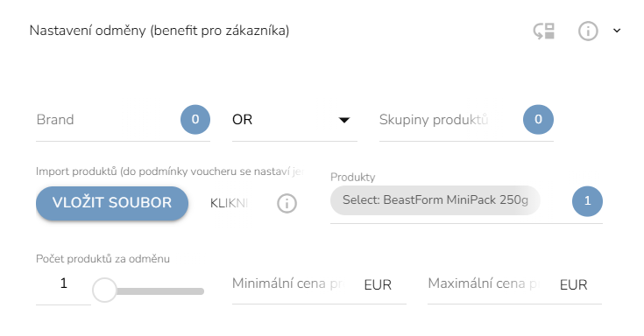Click the Brand count badge showing 0
Screen dimensions: 644x336
pos(195,119)
